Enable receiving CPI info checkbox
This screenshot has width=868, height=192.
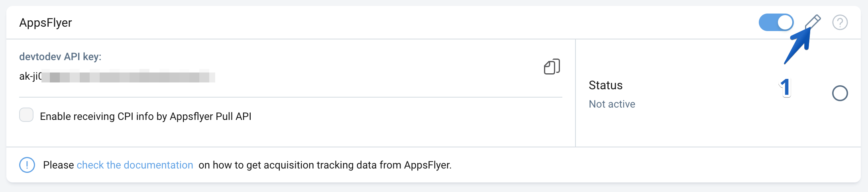(x=26, y=115)
